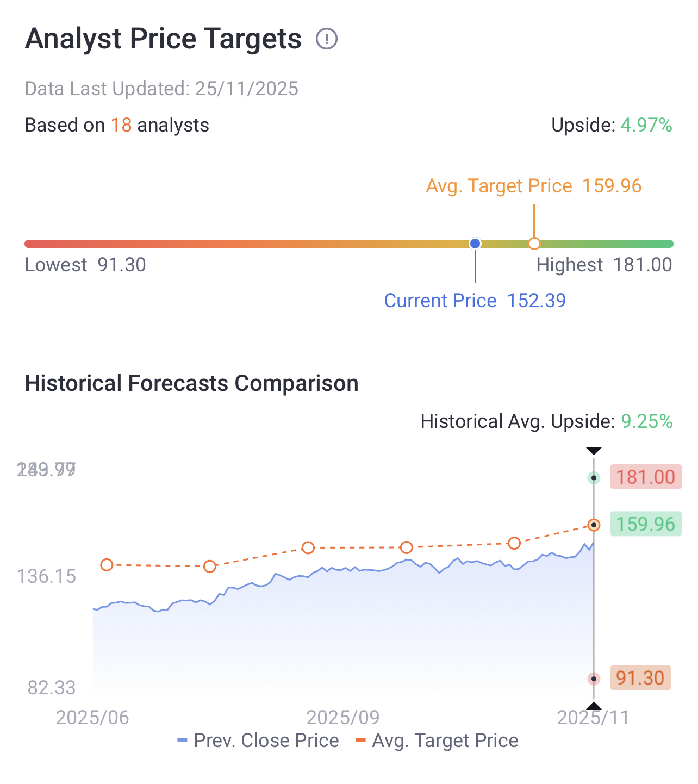Click the 18 analysts count text

click(121, 125)
